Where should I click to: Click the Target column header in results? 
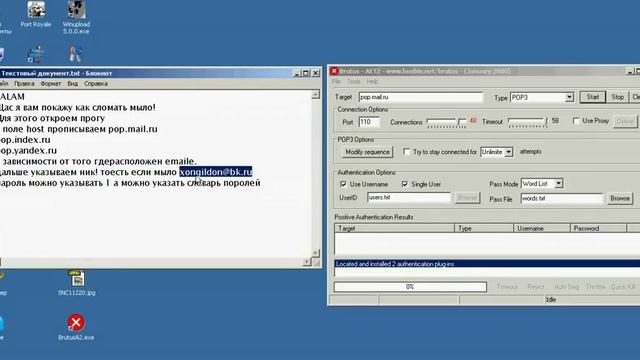coord(395,228)
